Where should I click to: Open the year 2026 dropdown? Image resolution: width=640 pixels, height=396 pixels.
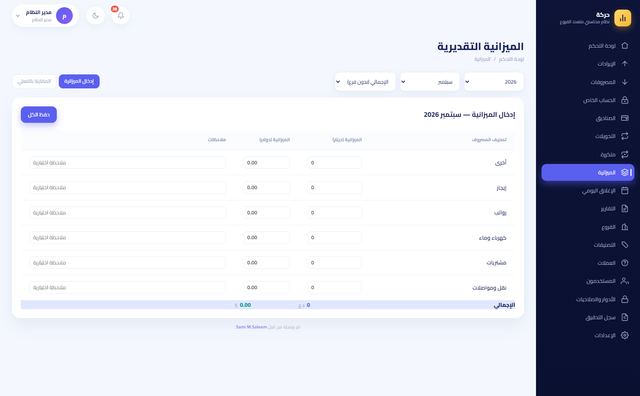[x=494, y=82]
